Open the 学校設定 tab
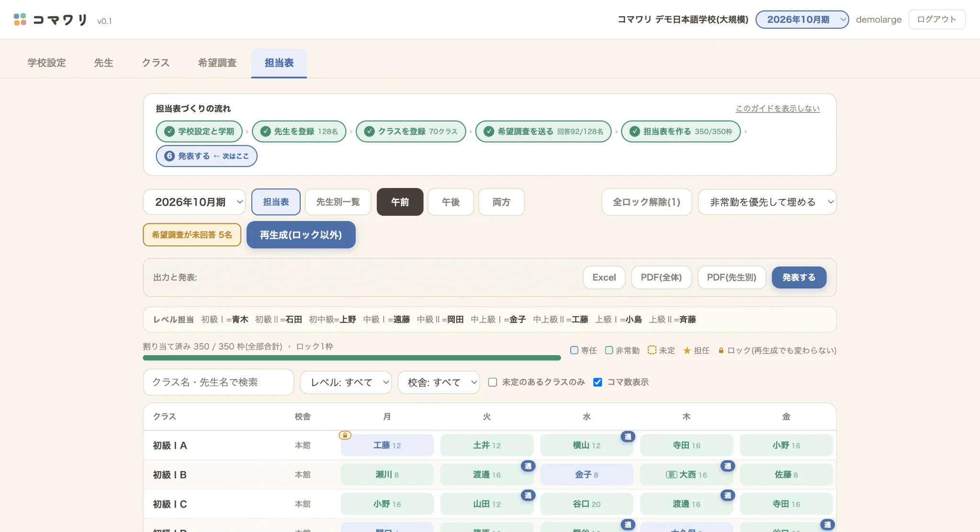 coord(46,63)
